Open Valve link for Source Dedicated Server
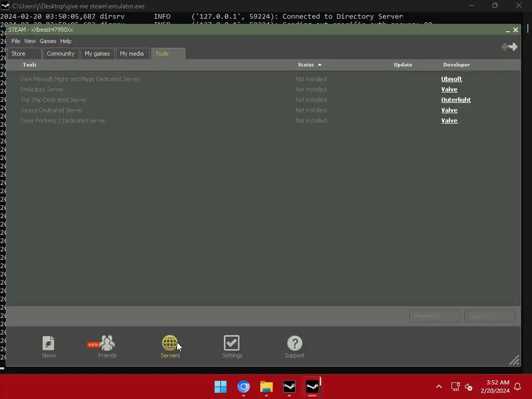The width and height of the screenshot is (532, 399). click(x=449, y=110)
